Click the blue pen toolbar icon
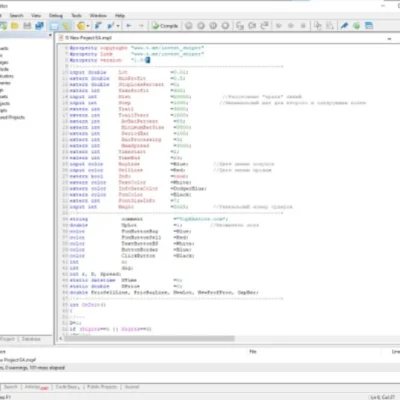This screenshot has height=400, width=400. point(344,26)
